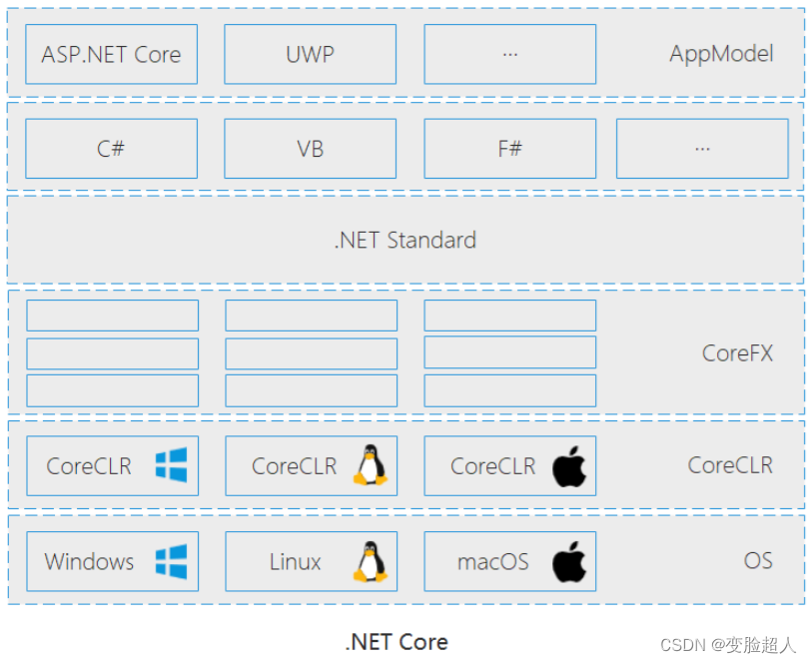Click the CSDN watermark text
This screenshot has height=663, width=812.
pos(728,645)
